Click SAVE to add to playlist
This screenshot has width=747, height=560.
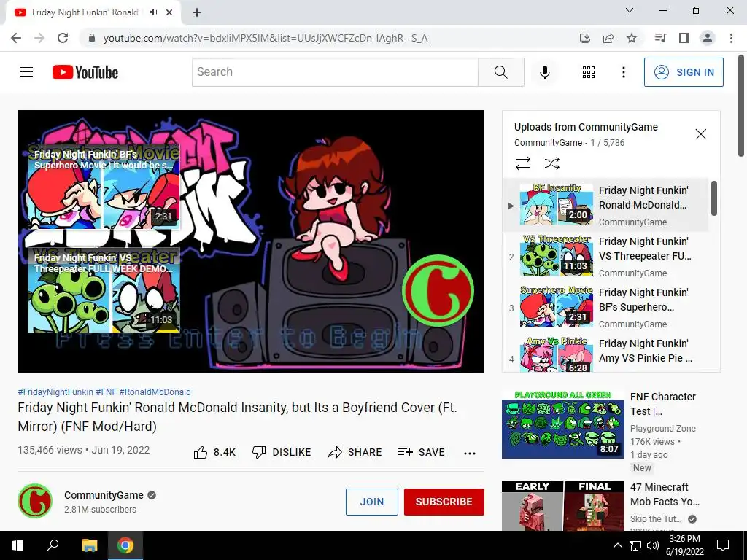(421, 452)
